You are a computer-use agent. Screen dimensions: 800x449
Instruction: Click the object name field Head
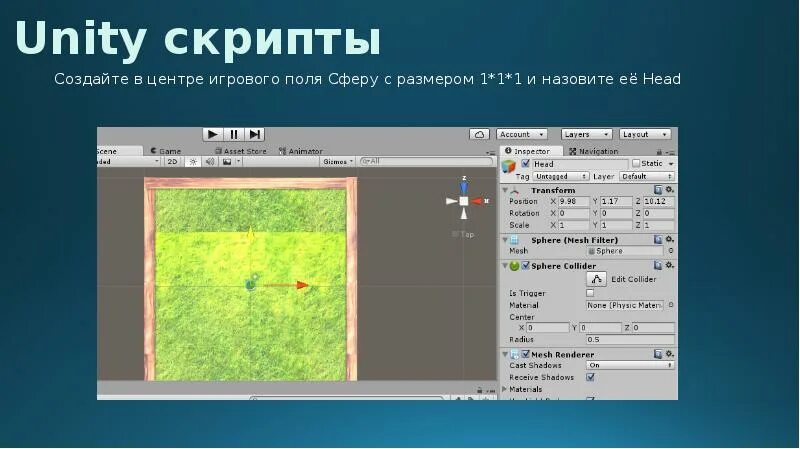point(580,164)
